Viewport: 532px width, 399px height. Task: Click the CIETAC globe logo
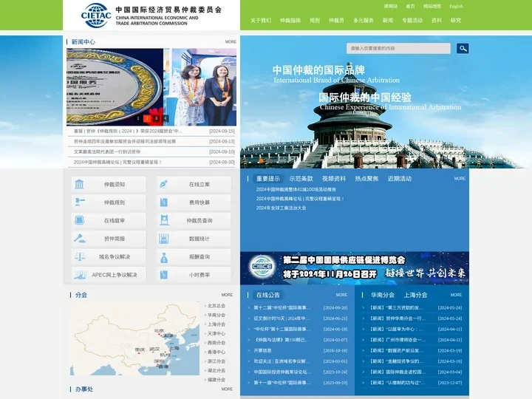point(96,16)
